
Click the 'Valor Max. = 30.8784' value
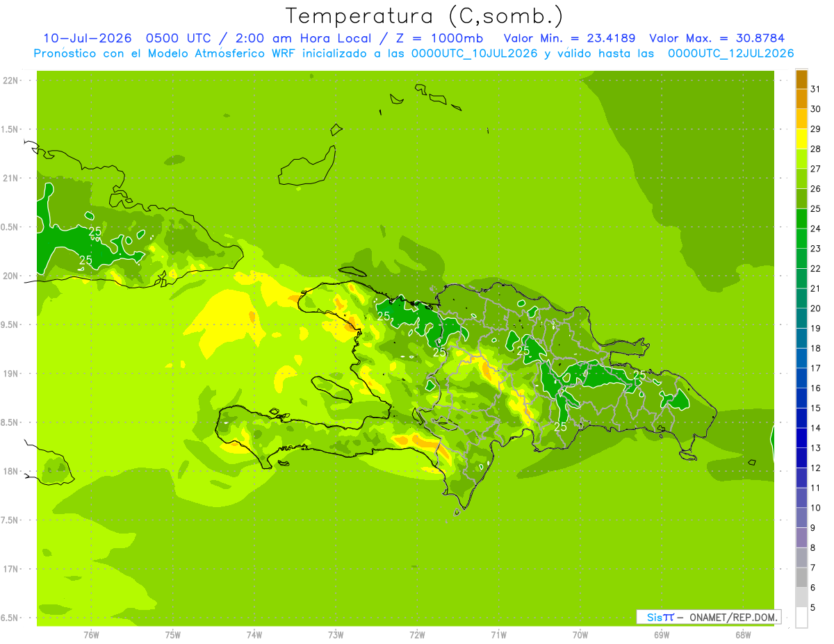click(x=717, y=38)
